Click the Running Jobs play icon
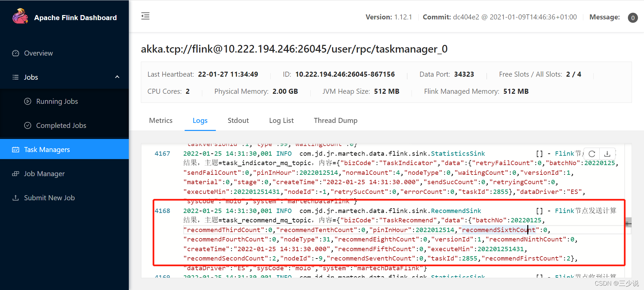644x290 pixels. 28,101
